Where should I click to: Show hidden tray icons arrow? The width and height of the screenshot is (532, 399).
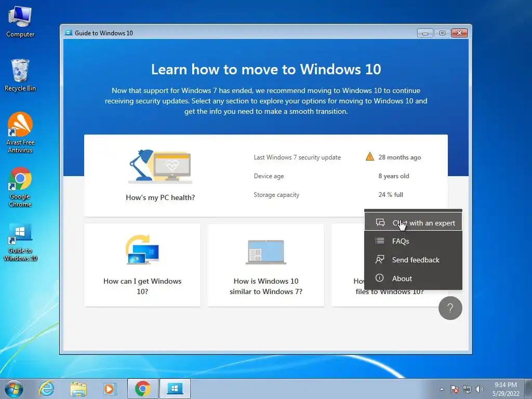(442, 389)
